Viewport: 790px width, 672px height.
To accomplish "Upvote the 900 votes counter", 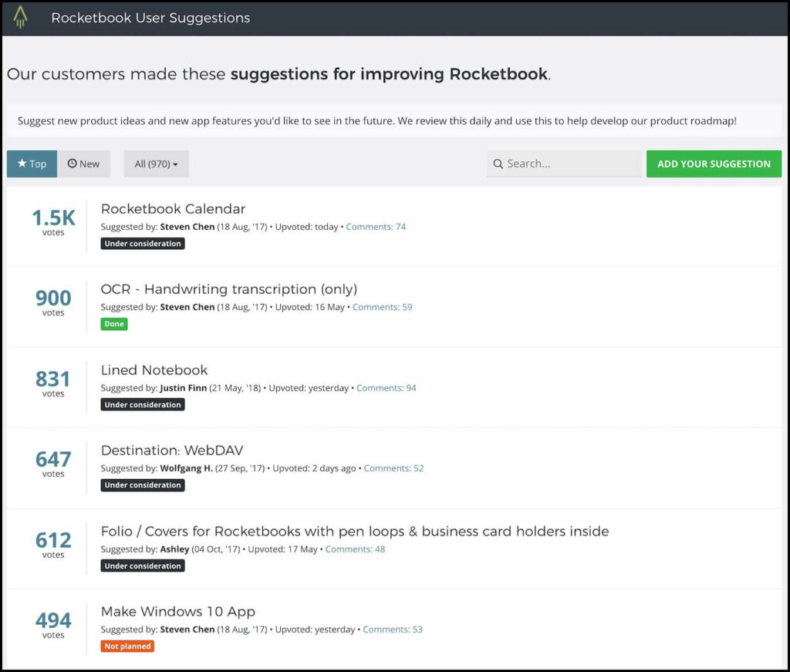I will (x=53, y=302).
